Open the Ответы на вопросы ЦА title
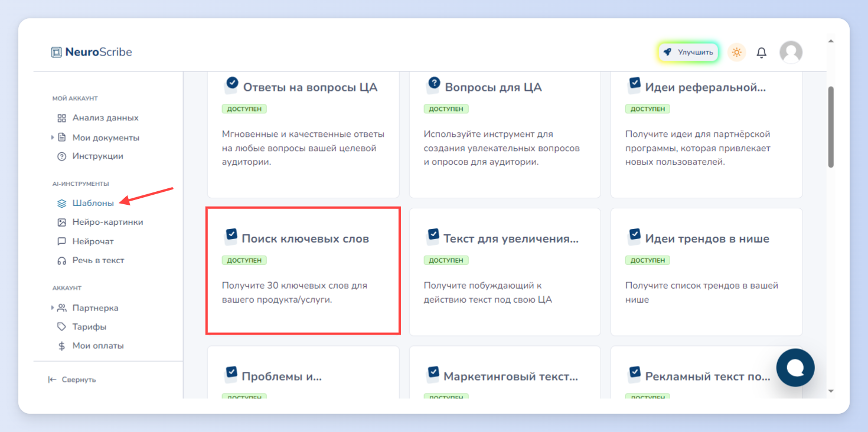This screenshot has width=868, height=432. pos(310,87)
